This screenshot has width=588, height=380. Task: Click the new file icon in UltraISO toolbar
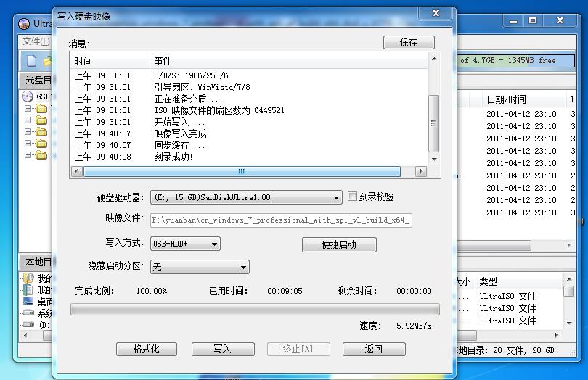[x=32, y=60]
